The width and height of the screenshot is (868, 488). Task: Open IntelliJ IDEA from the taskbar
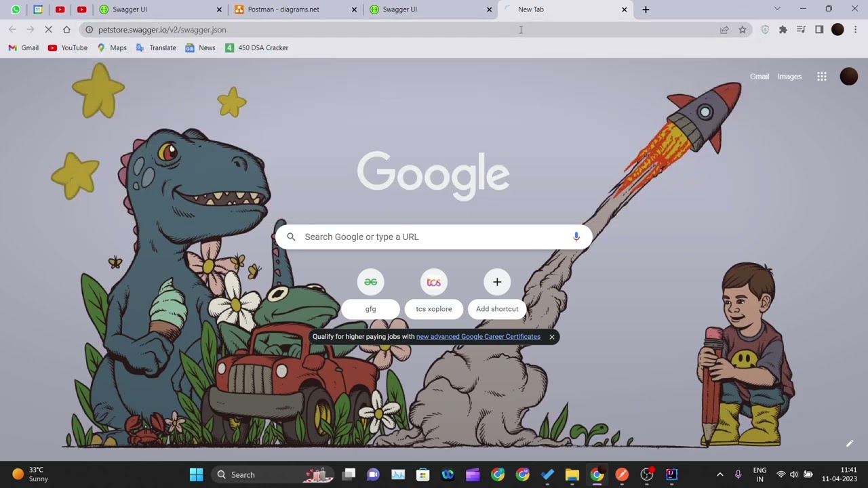[x=671, y=474]
